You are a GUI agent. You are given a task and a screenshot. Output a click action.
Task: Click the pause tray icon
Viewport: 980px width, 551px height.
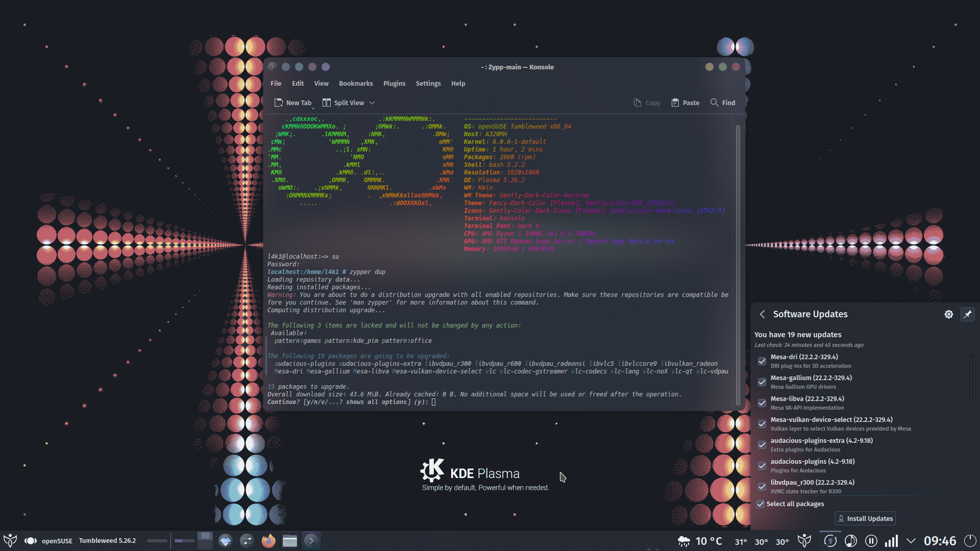click(x=871, y=541)
